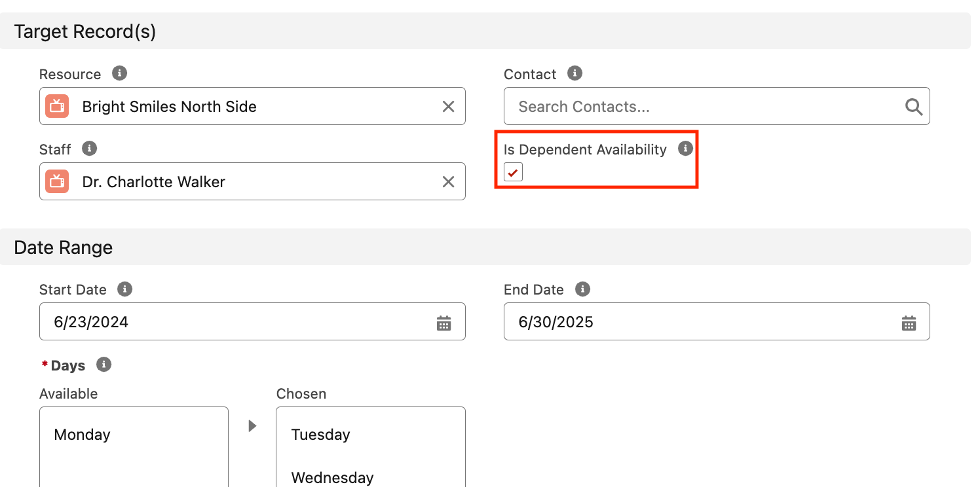Remove Dr. Charlotte Walker from Staff field
The width and height of the screenshot is (980, 487).
[448, 182]
